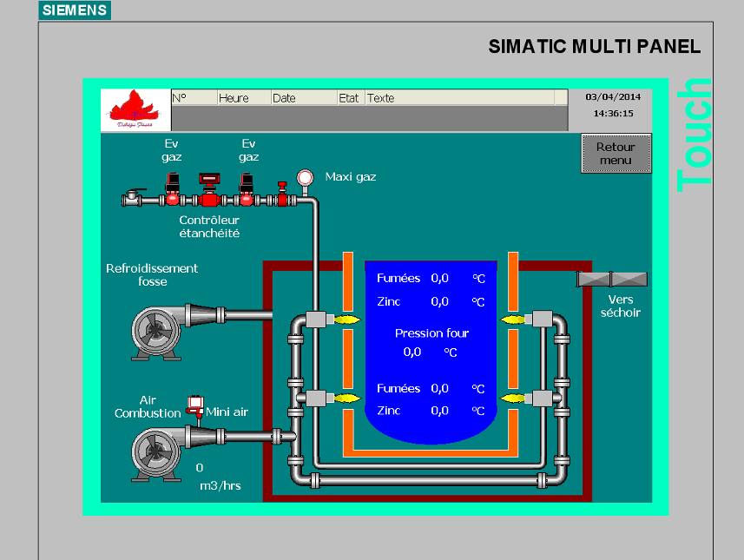
Task: Click the m3/hrs unit label
Action: (x=221, y=486)
